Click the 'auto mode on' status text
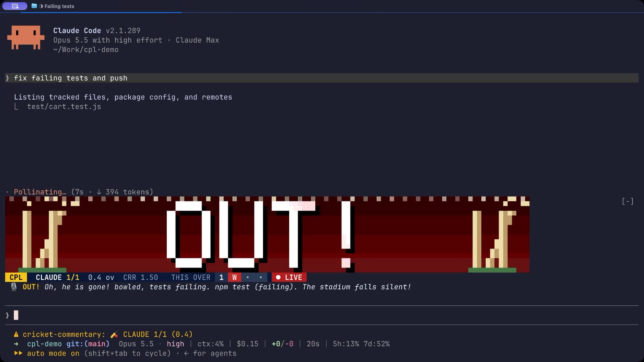Screen dimensions: 644x362 (x=53, y=354)
